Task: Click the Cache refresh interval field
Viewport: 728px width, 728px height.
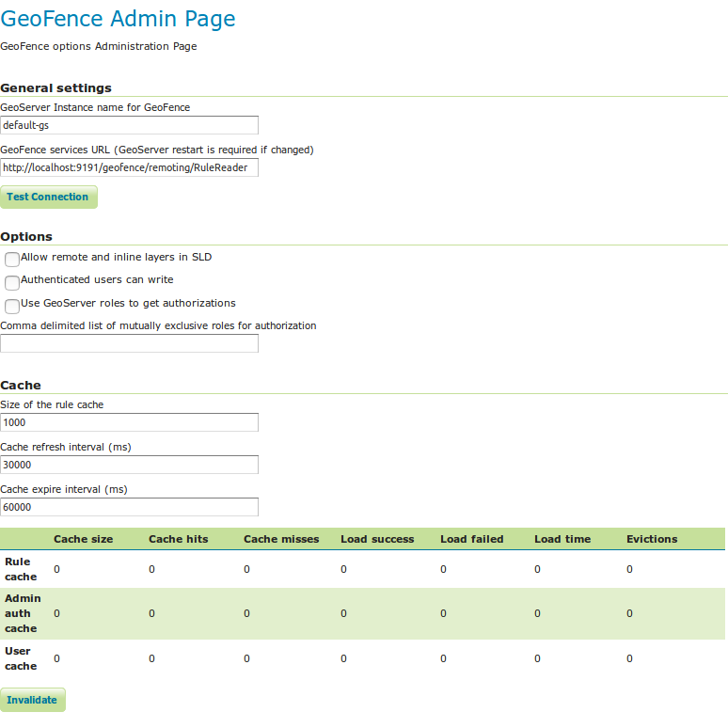Action: (129, 465)
